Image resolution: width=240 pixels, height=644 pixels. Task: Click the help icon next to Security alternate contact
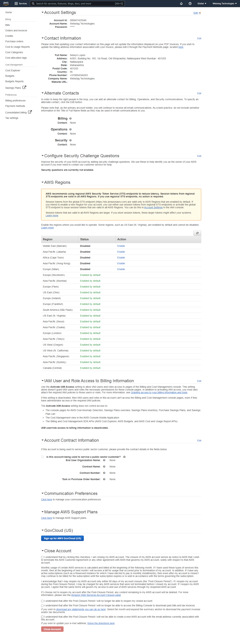pos(70,140)
